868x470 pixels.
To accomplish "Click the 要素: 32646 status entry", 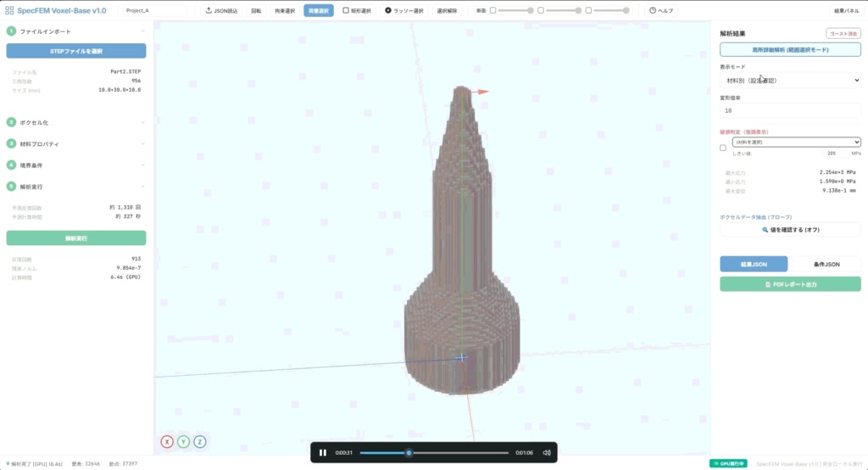I will click(x=86, y=464).
